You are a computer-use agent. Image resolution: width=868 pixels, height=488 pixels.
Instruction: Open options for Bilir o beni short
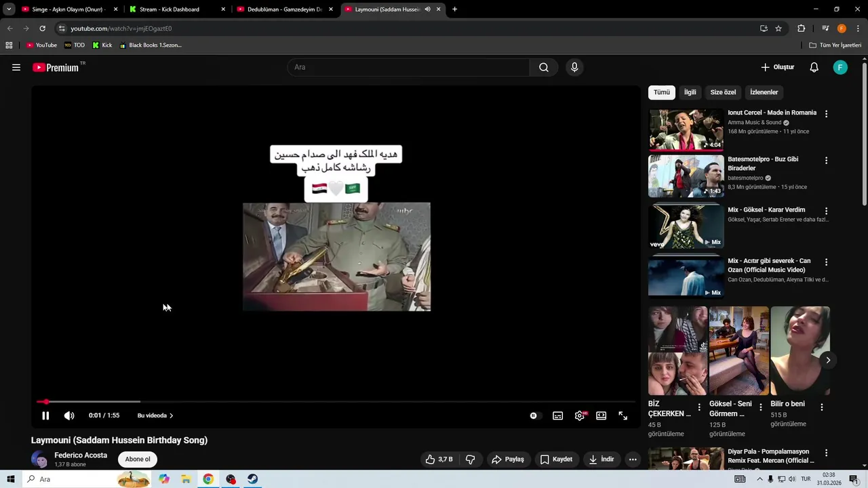coord(821,407)
